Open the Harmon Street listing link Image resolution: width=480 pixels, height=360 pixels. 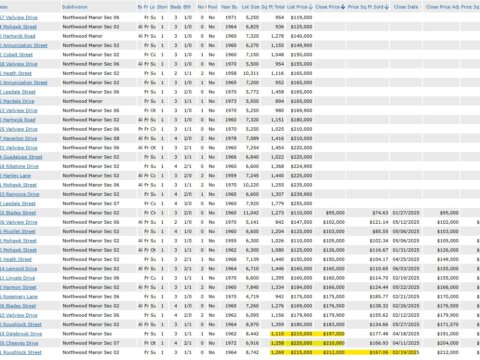coord(18,288)
